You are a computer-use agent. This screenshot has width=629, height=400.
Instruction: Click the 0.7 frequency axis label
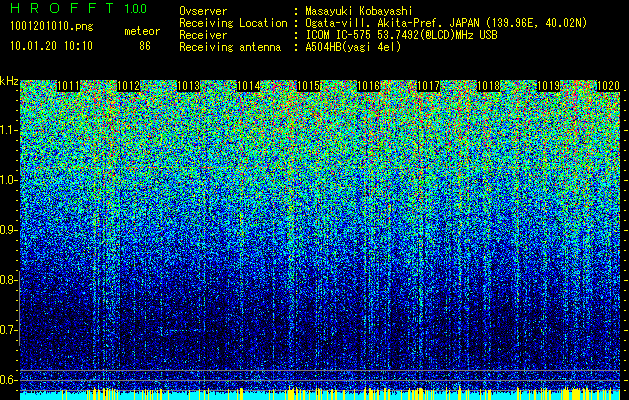[9, 330]
